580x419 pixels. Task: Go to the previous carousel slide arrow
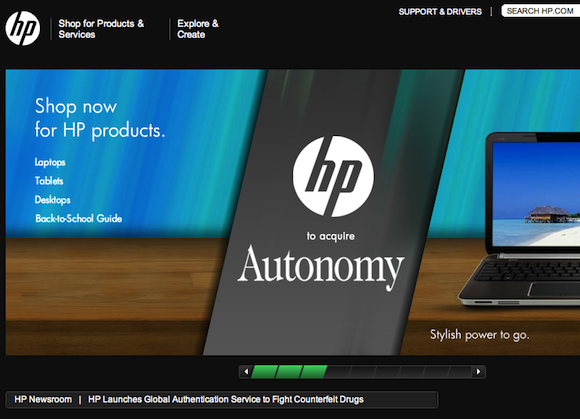coord(246,372)
